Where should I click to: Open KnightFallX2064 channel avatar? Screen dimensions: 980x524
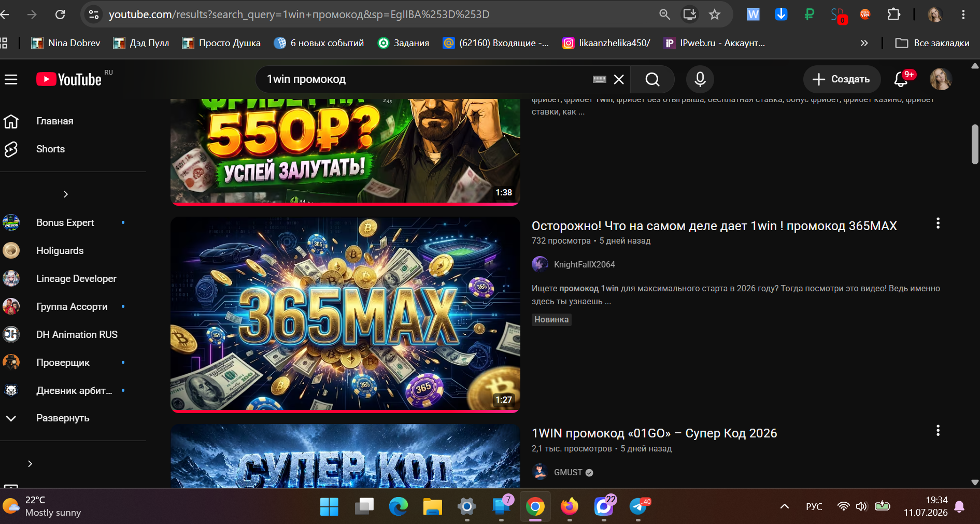[540, 264]
